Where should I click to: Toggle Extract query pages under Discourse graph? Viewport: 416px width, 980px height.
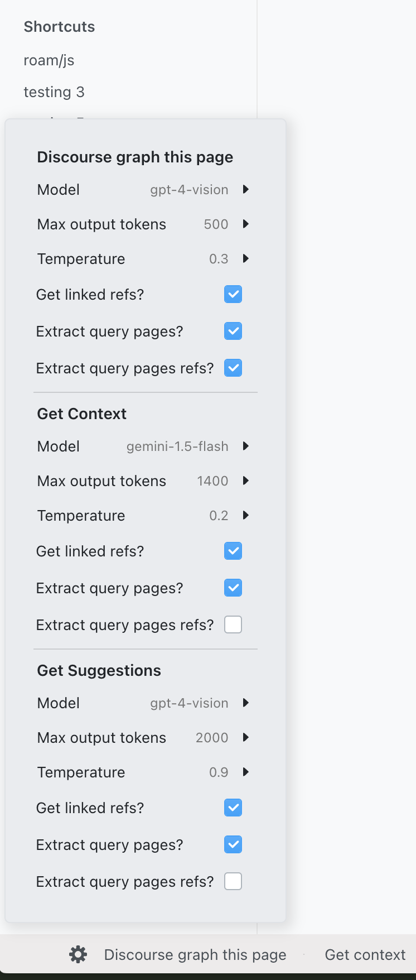233,331
